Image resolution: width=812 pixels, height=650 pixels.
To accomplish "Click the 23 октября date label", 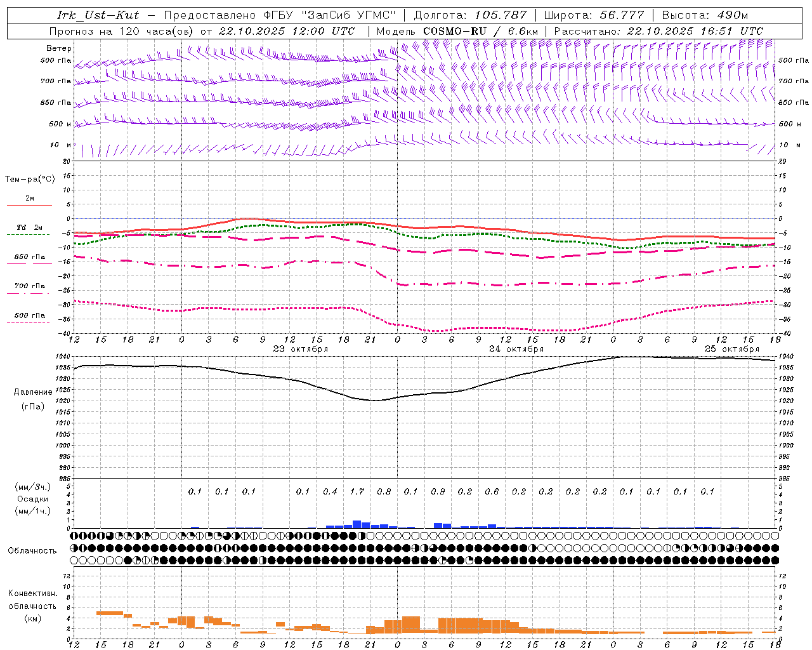I will click(x=300, y=349).
